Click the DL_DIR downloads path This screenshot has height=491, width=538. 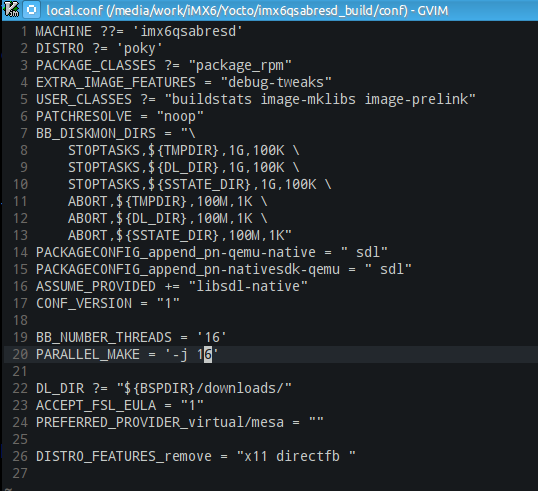(x=204, y=388)
